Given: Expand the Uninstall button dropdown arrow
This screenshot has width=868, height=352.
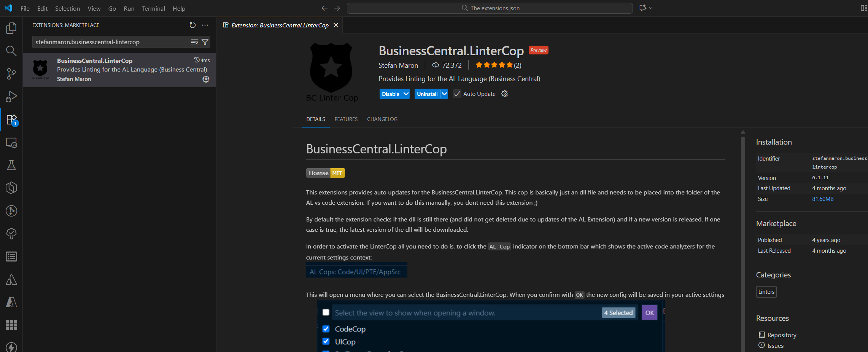Looking at the screenshot, I should click(444, 94).
